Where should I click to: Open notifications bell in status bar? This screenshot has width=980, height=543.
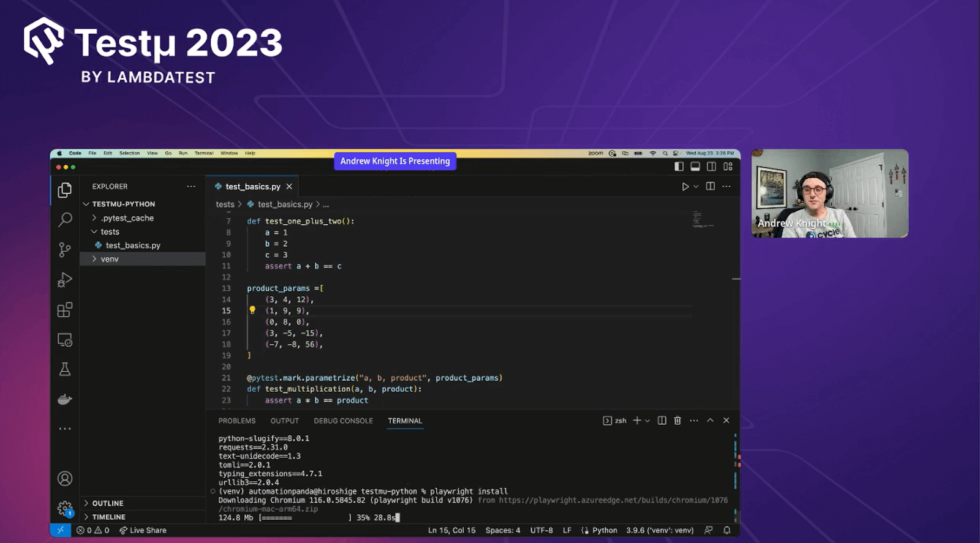(x=727, y=530)
